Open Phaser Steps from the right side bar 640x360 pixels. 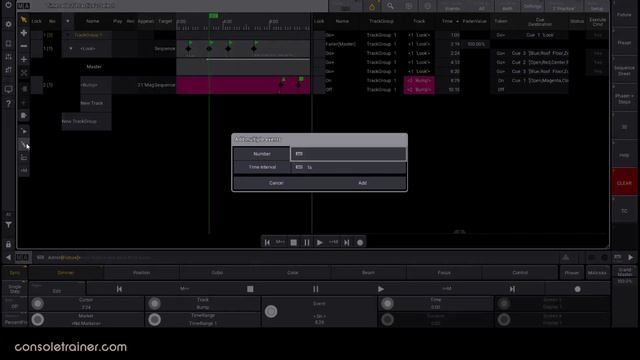(624, 99)
